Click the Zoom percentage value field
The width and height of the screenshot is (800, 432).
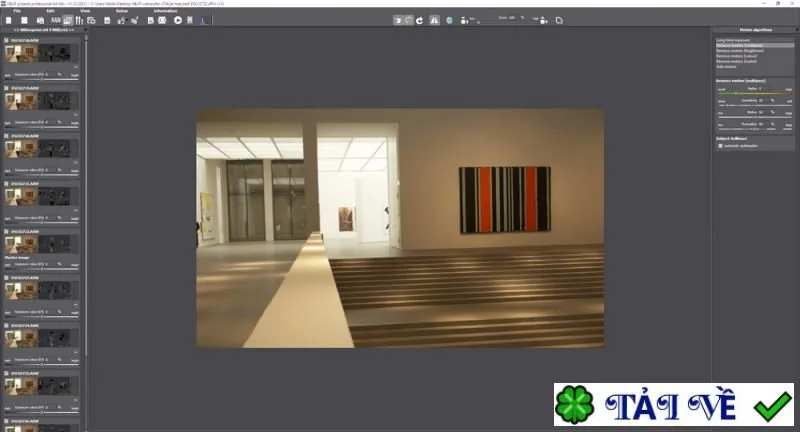tap(511, 18)
